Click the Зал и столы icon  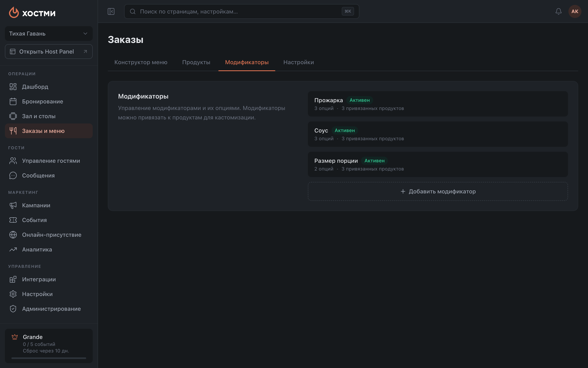pos(13,116)
